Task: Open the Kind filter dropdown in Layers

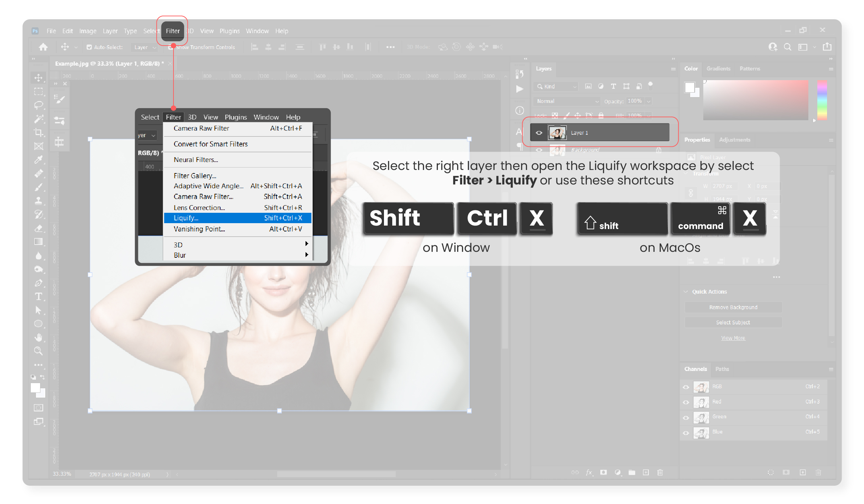Action: (x=555, y=86)
